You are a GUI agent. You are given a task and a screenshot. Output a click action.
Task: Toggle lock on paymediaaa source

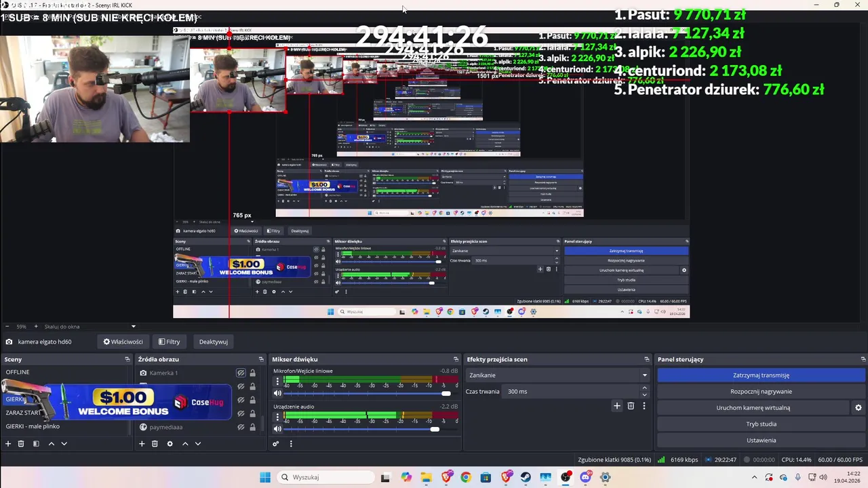click(x=252, y=427)
